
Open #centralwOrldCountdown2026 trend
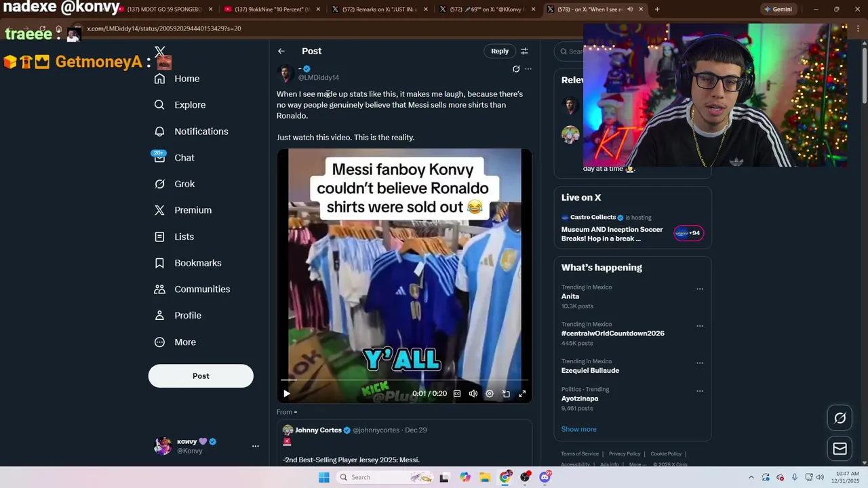[613, 333]
